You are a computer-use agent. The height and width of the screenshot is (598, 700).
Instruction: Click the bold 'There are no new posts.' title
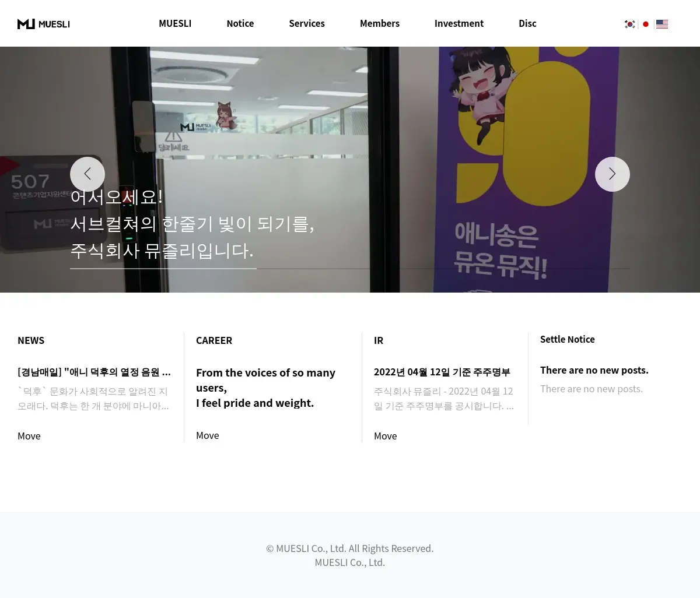pos(594,370)
